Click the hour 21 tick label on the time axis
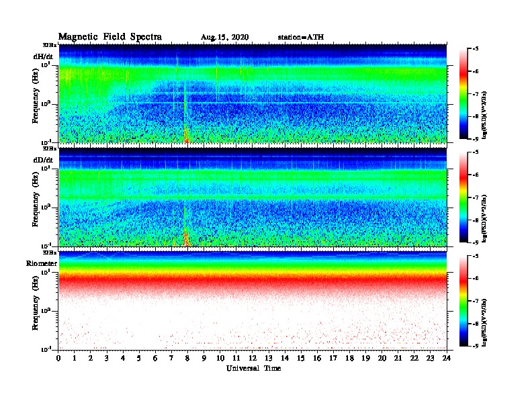532x411 pixels. point(398,358)
